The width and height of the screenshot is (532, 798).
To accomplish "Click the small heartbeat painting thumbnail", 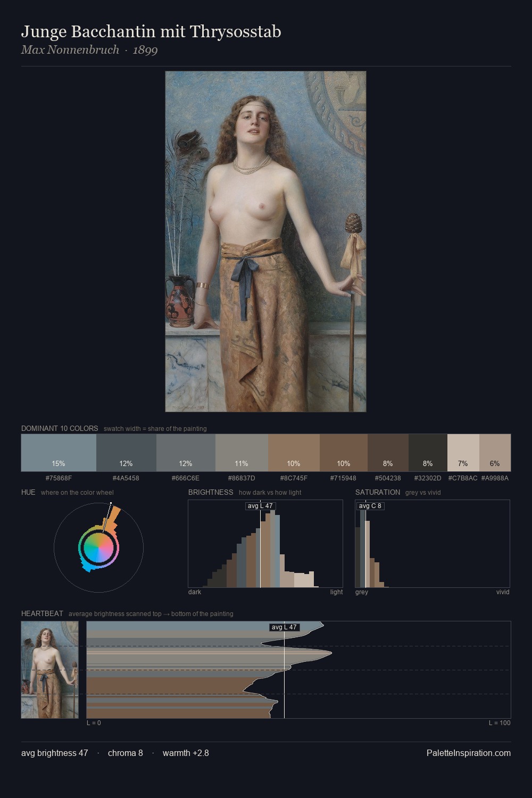I will 49,670.
